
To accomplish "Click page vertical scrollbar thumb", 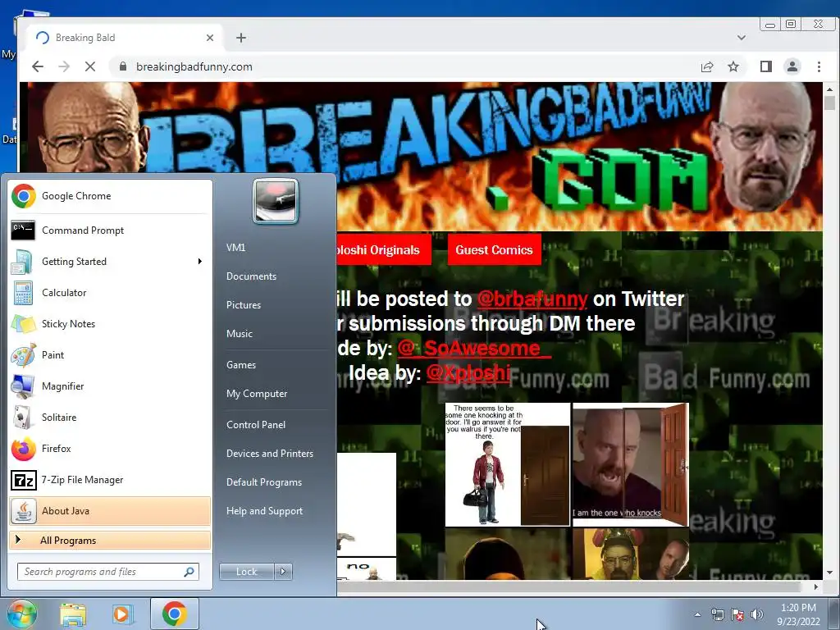I will tap(830, 103).
